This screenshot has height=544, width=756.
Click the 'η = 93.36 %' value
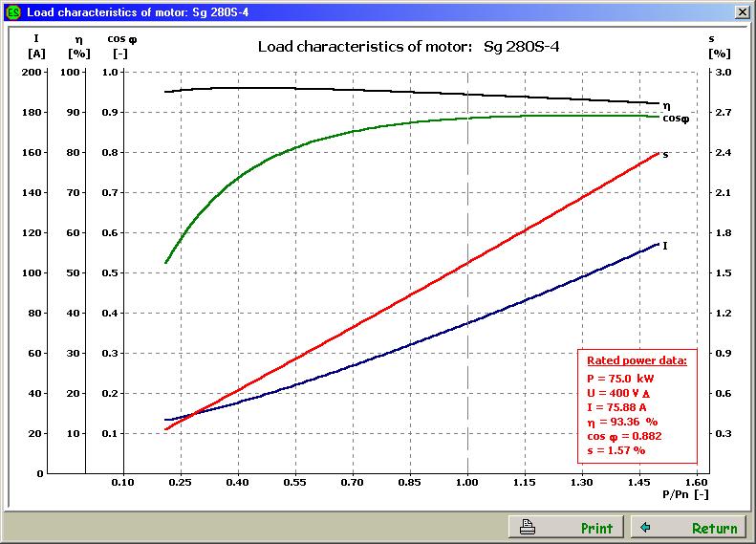tap(622, 422)
